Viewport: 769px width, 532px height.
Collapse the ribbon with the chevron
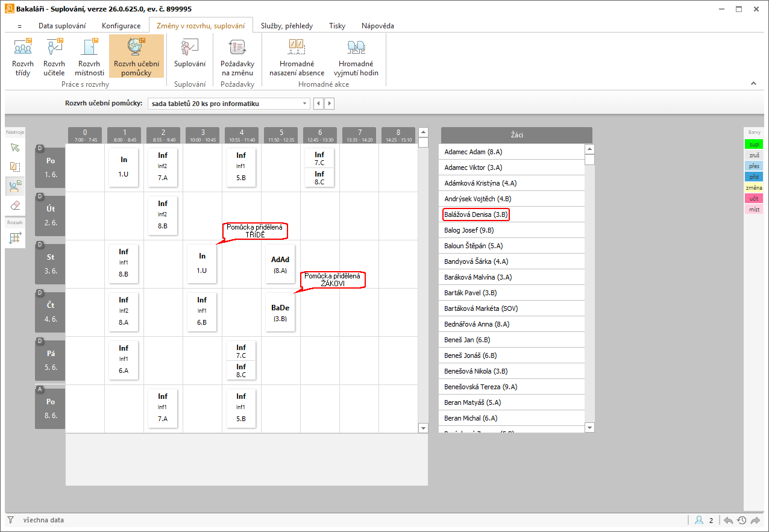(753, 83)
